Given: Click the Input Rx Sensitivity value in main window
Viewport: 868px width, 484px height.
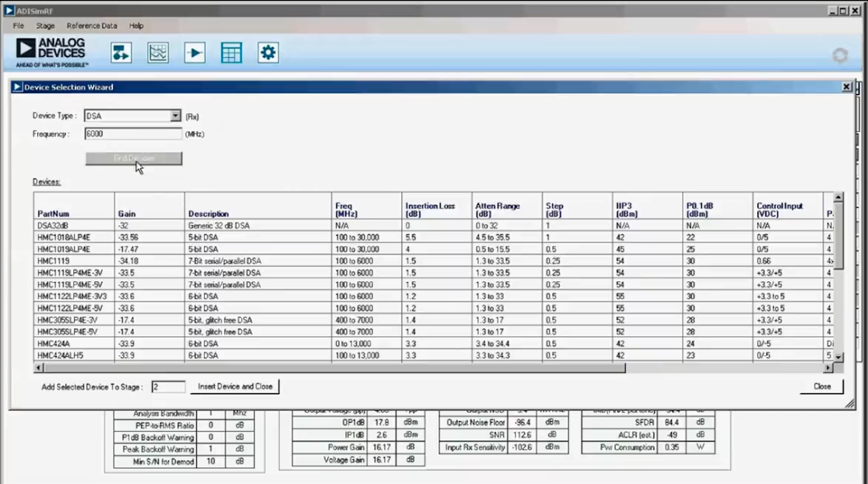Looking at the screenshot, I should 522,447.
